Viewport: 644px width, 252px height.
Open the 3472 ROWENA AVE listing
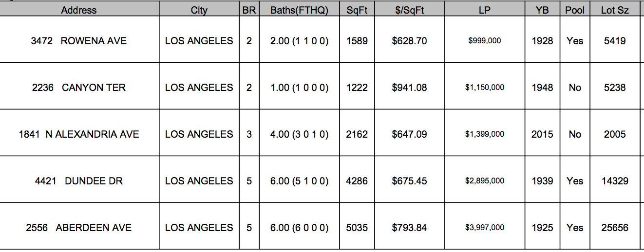[78, 41]
